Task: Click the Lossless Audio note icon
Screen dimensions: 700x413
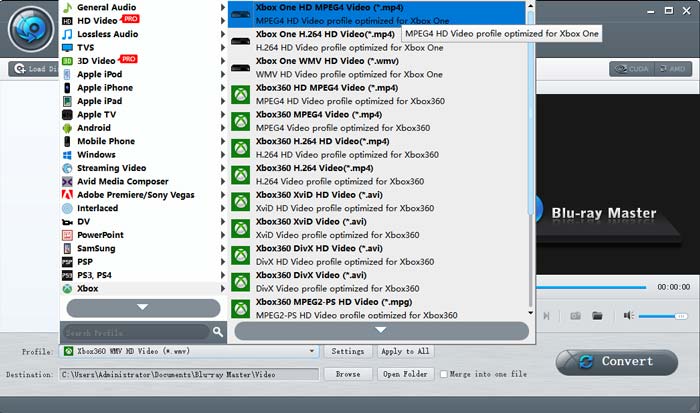Action: [67, 34]
